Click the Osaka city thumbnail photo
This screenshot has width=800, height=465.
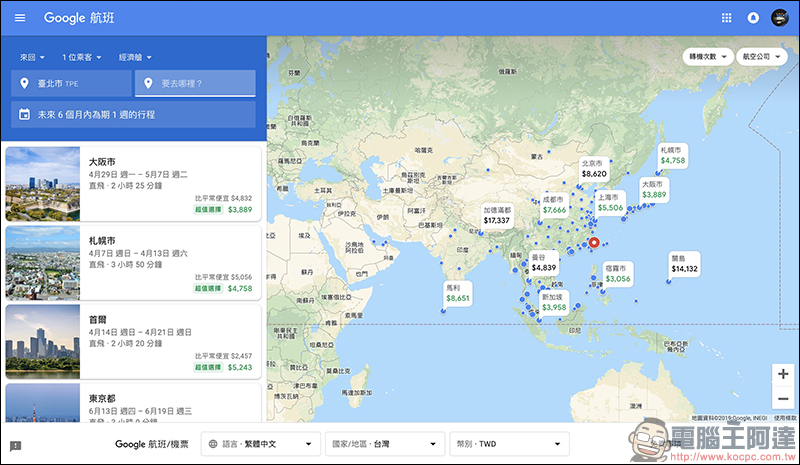[x=43, y=184]
